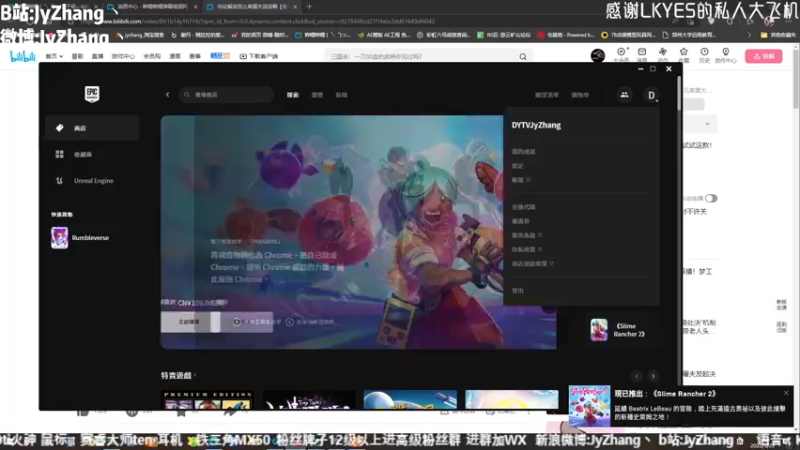
Task: Show previous featured sale games arrow
Action: tap(637, 376)
